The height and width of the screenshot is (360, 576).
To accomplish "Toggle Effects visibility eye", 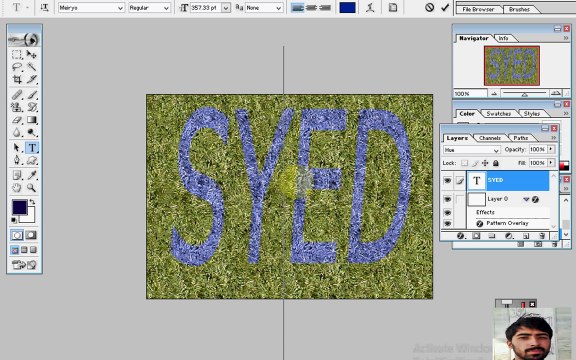I will (x=447, y=213).
